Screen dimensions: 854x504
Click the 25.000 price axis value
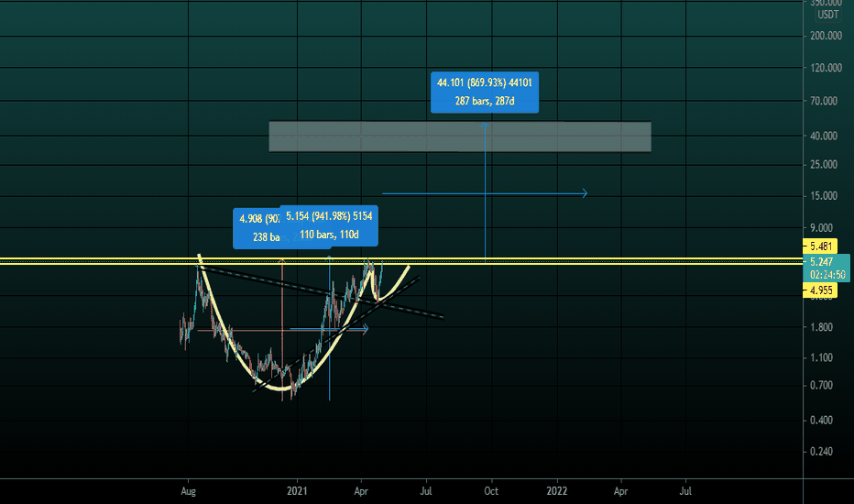(x=824, y=165)
